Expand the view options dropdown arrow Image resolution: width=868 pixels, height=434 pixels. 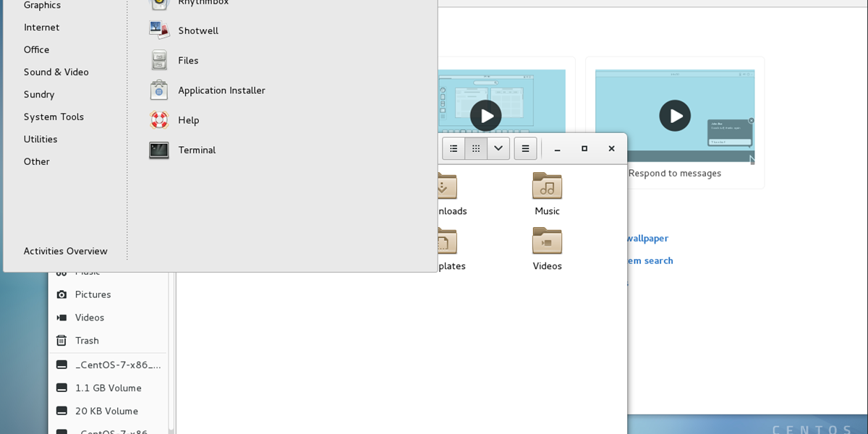[498, 148]
